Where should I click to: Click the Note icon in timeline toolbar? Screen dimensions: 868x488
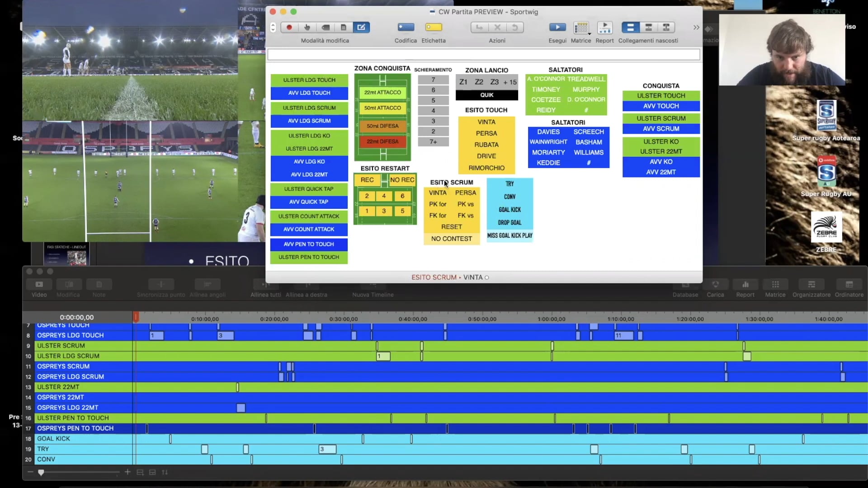pos(99,284)
